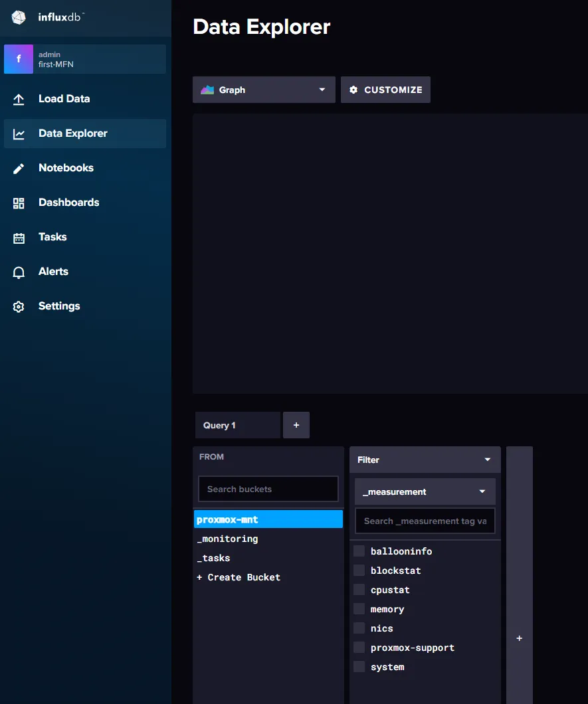Click the Load Data upload arrow icon
The height and width of the screenshot is (704, 588).
click(19, 99)
